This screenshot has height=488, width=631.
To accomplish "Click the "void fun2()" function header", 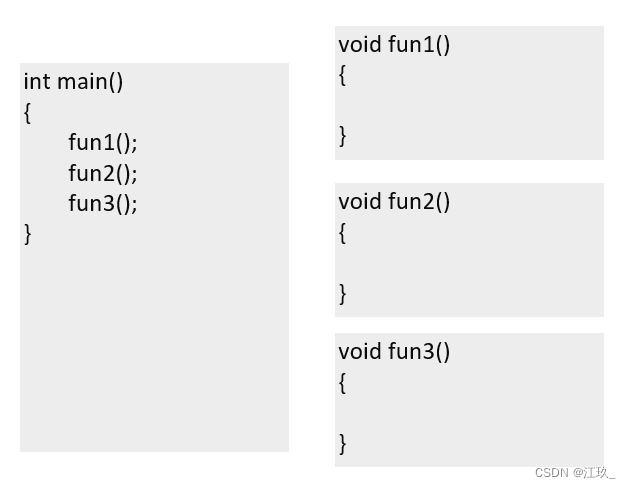I will (x=394, y=202).
